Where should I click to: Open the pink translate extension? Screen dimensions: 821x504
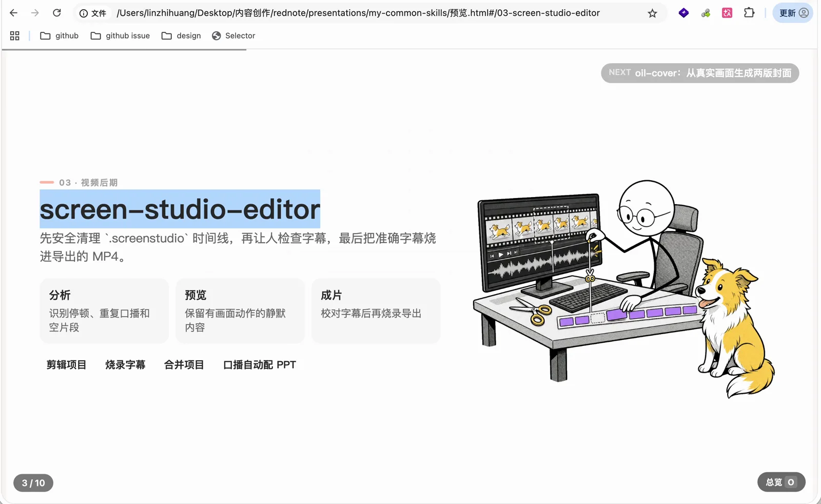point(727,13)
